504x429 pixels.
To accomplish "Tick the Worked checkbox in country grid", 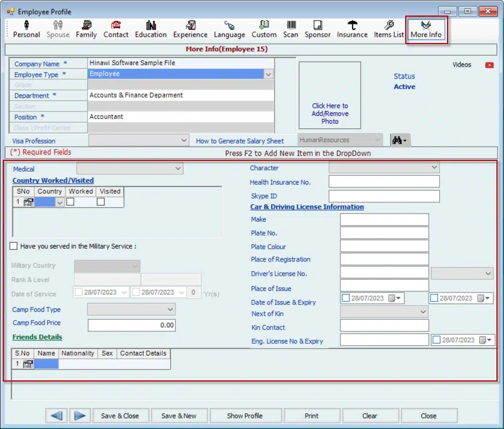I will point(71,202).
